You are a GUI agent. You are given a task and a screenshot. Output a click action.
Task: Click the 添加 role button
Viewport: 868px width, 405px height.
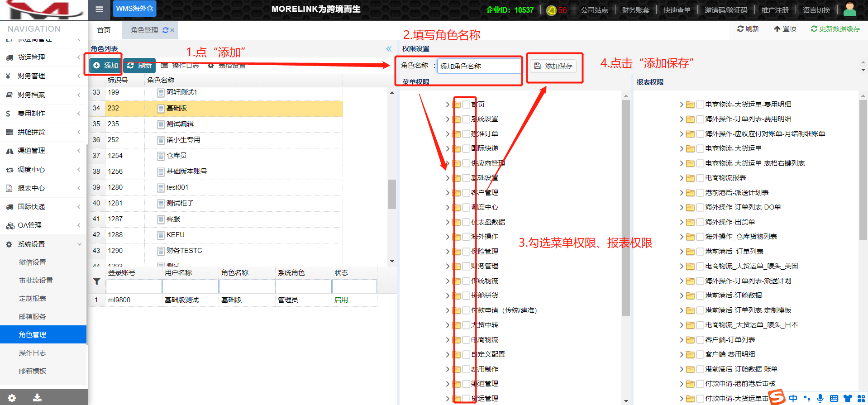pyautogui.click(x=105, y=66)
